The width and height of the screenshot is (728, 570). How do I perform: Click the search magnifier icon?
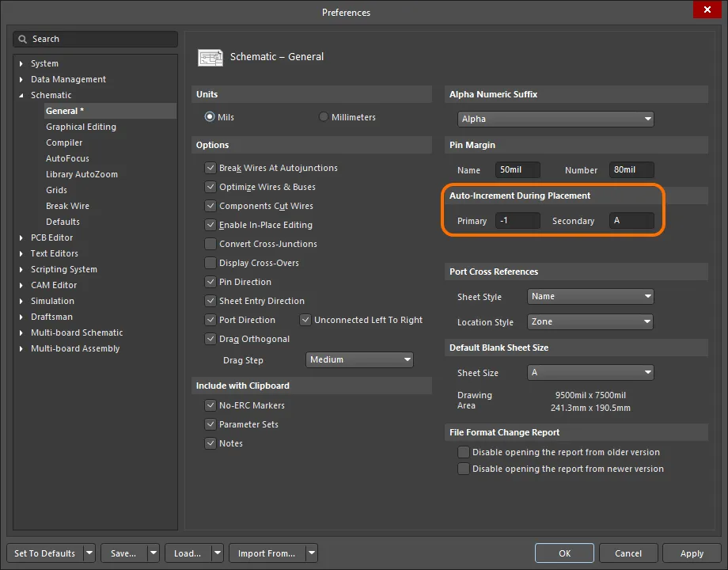coord(25,39)
